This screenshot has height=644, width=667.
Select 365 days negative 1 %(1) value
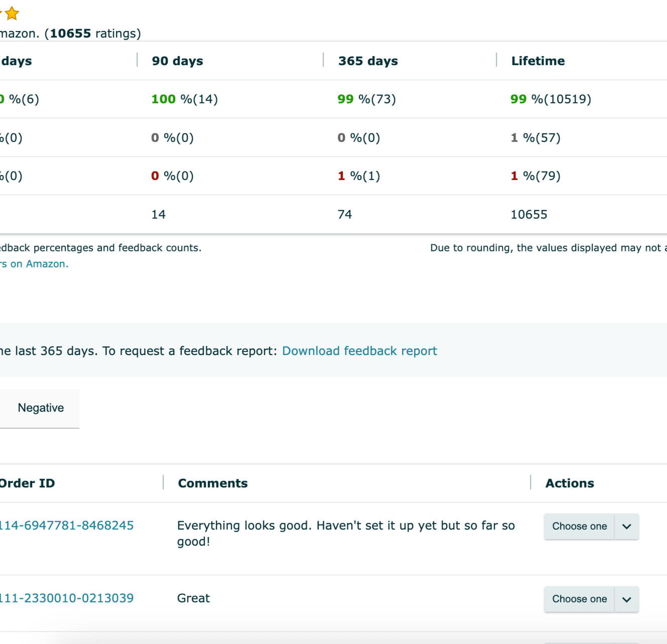[359, 176]
